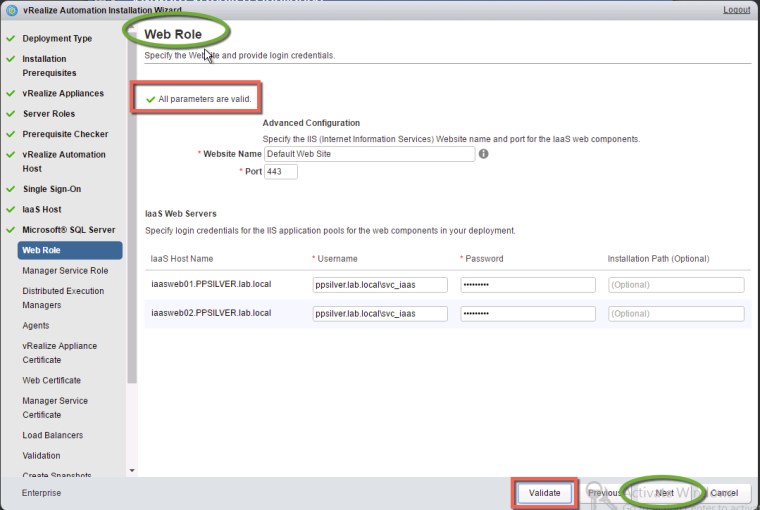Open the Installation Prerequisites step
760x510 pixels.
coord(49,65)
